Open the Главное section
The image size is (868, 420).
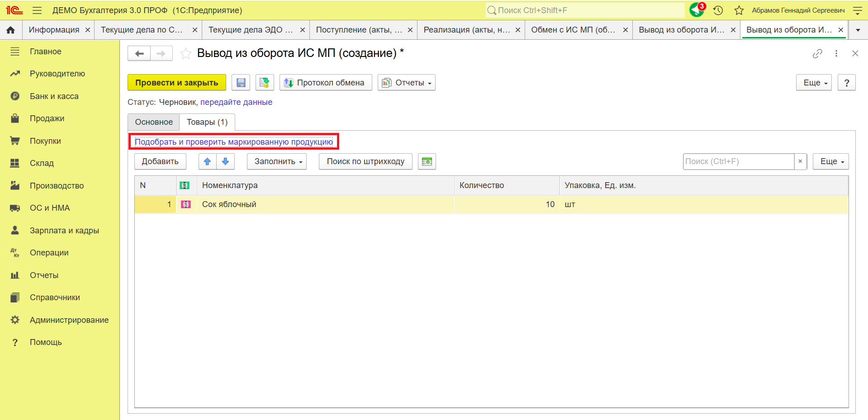tap(60, 52)
